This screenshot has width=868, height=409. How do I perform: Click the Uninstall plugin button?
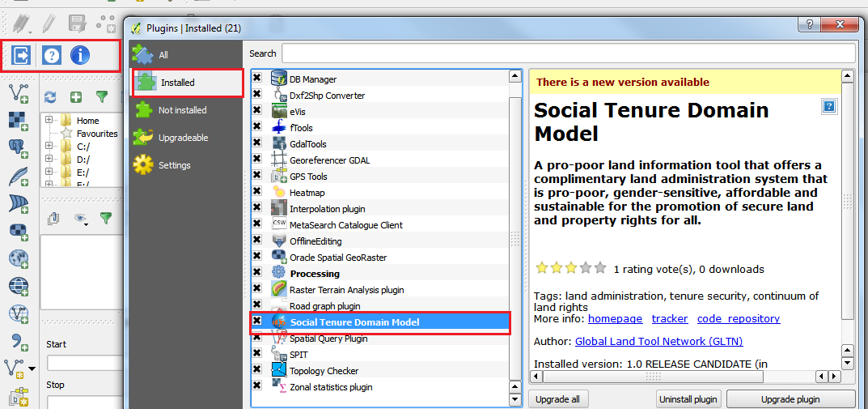pos(689,399)
